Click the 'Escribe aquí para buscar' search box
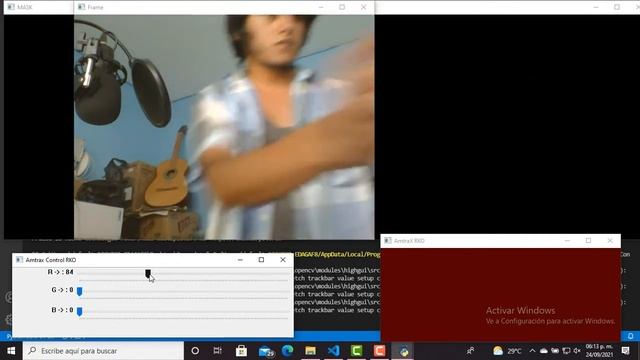 (103, 351)
